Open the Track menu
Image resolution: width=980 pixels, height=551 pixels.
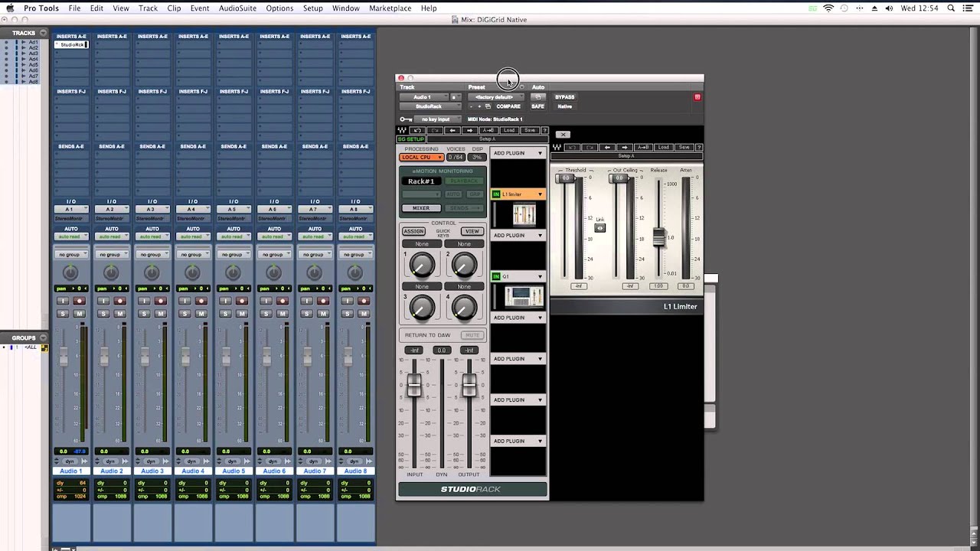coord(148,8)
